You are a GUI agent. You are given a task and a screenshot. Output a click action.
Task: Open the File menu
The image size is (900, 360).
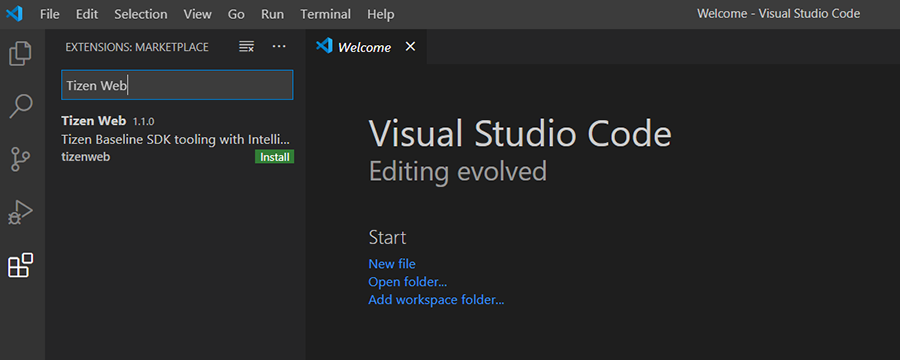click(x=49, y=14)
